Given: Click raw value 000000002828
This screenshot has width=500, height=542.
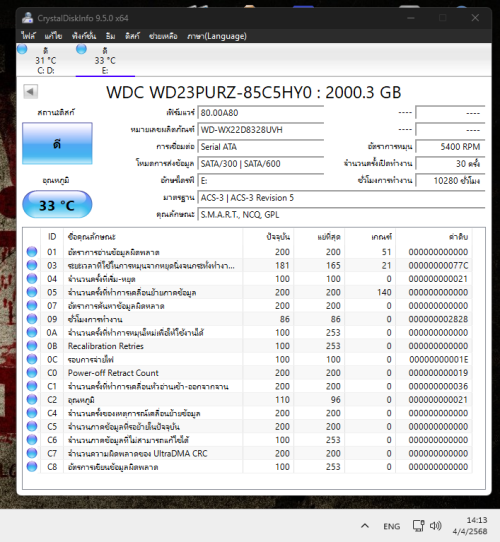Looking at the screenshot, I should tap(438, 319).
